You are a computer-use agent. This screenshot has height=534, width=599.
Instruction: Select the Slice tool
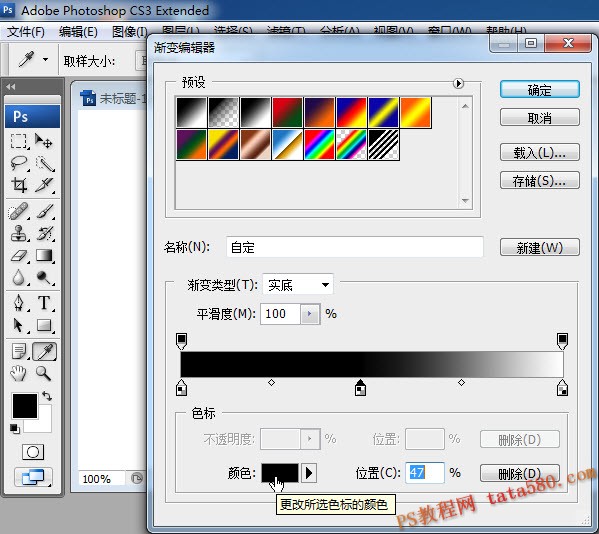click(x=45, y=185)
